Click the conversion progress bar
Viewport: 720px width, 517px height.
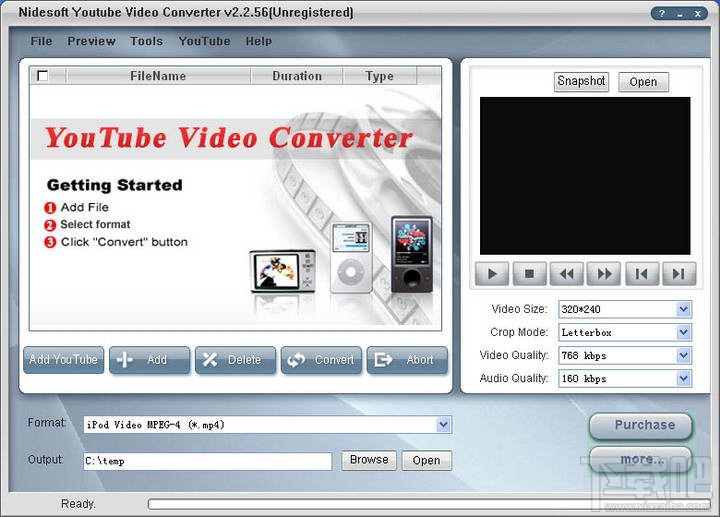click(429, 504)
